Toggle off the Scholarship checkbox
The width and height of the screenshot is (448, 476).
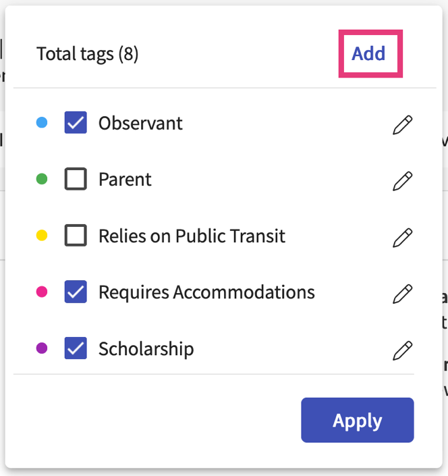point(76,348)
